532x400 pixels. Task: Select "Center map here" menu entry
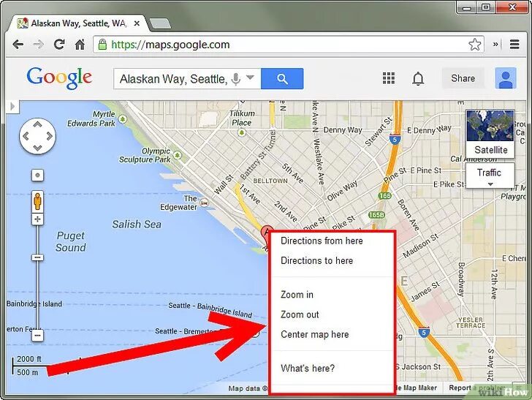[x=314, y=334]
